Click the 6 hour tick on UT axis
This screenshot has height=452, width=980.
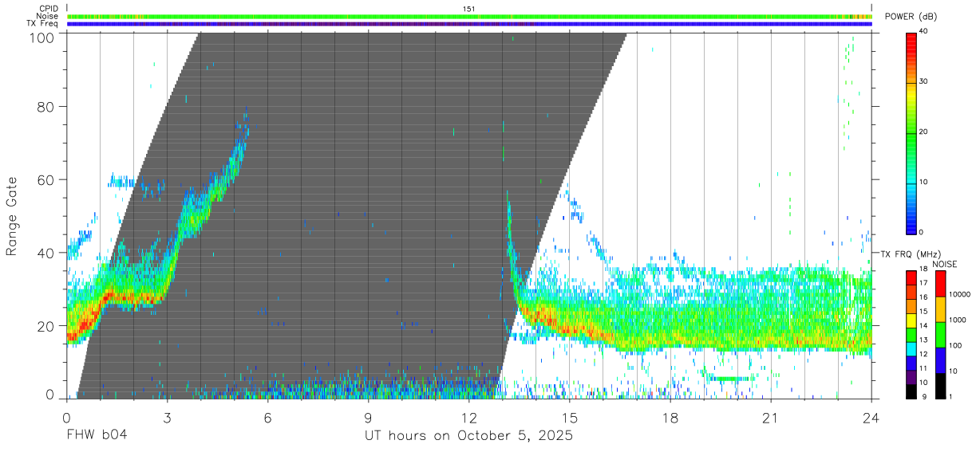point(268,418)
